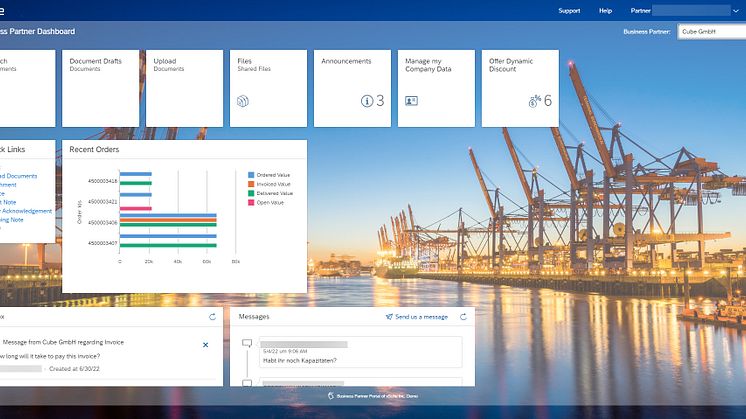Click Delivered Value green legend swatch
This screenshot has width=746, height=419.
point(251,193)
